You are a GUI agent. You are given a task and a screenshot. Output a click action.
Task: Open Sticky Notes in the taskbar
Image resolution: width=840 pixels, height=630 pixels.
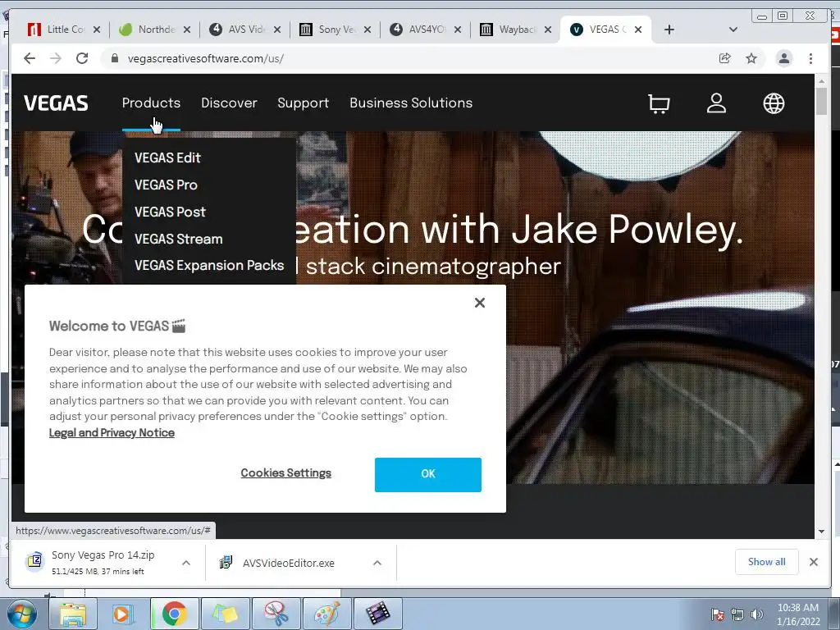(225, 614)
